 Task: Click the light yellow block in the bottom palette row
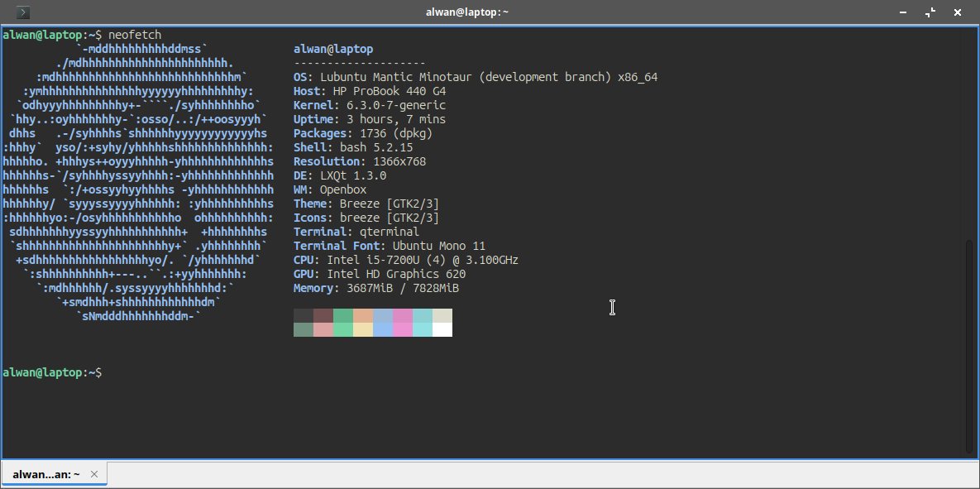363,329
